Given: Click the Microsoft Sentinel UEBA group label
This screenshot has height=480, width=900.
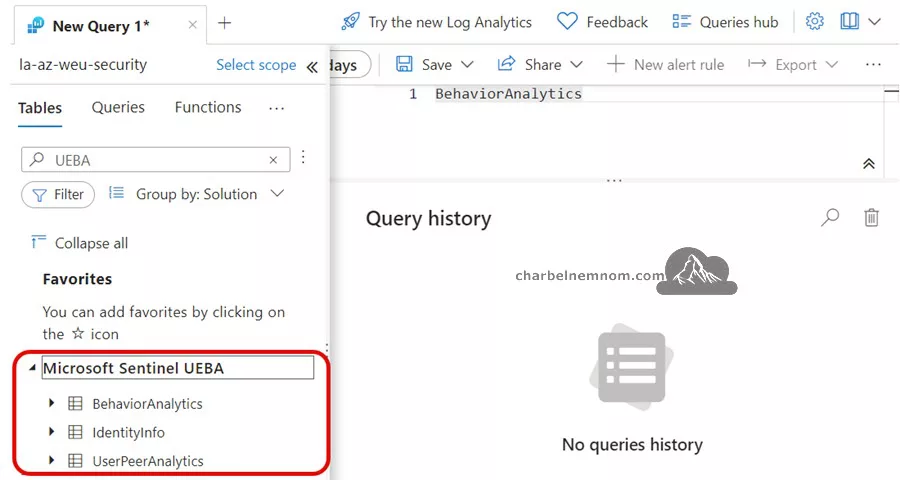Looking at the screenshot, I should coord(133,368).
